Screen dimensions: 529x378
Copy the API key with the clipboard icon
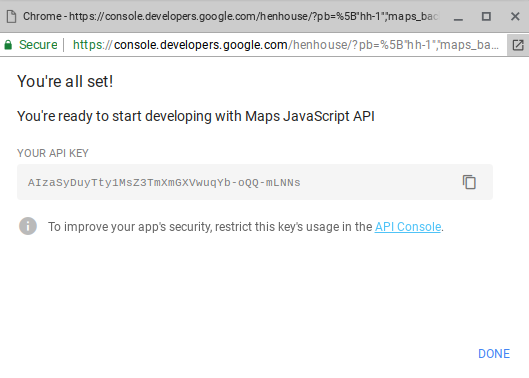tap(469, 182)
